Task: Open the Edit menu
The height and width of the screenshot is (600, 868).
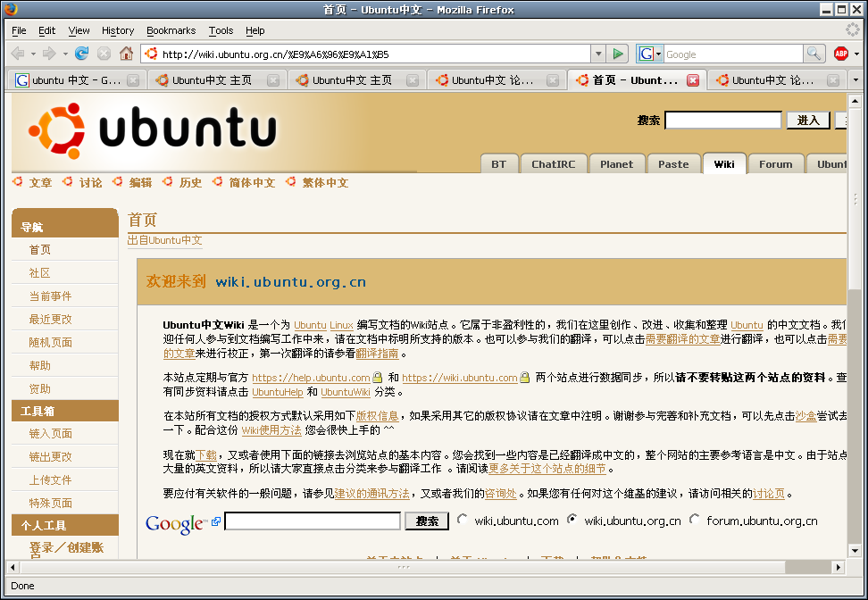Action: click(46, 30)
